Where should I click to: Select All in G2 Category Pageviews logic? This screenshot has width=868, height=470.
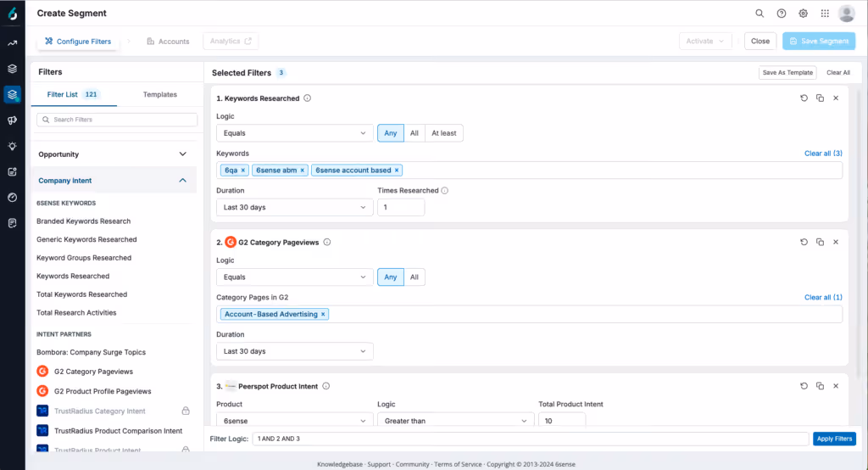[414, 277]
